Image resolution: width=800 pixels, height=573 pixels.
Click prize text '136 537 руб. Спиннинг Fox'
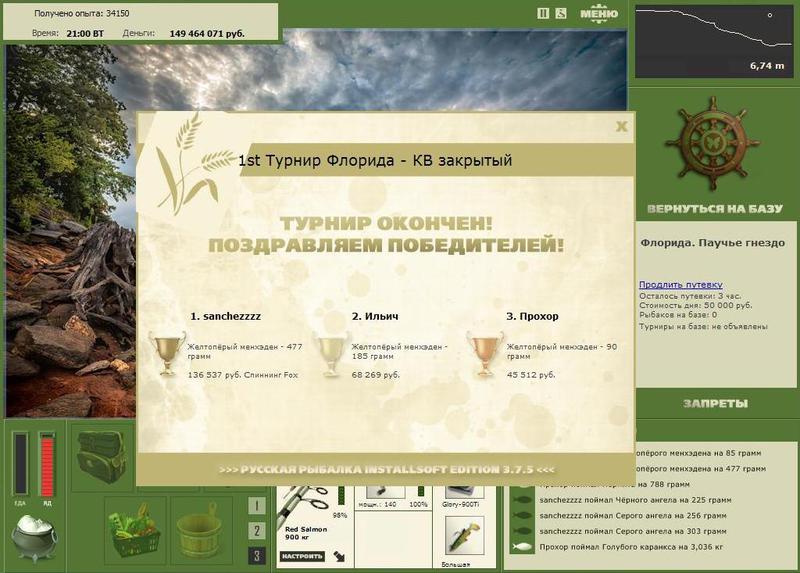(x=243, y=375)
